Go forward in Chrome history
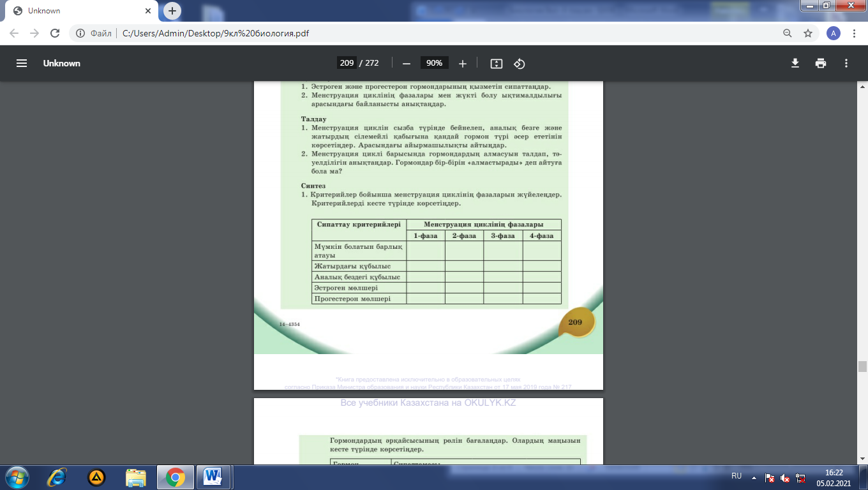 [34, 33]
